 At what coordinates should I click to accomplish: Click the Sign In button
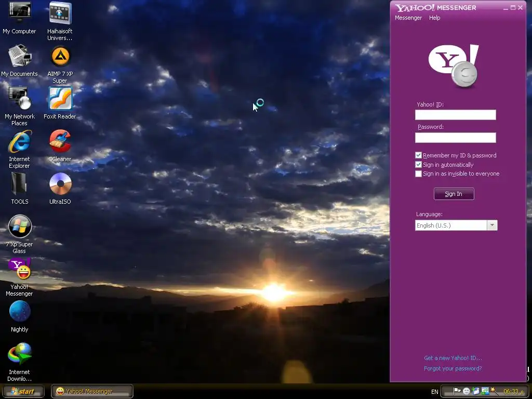(454, 194)
